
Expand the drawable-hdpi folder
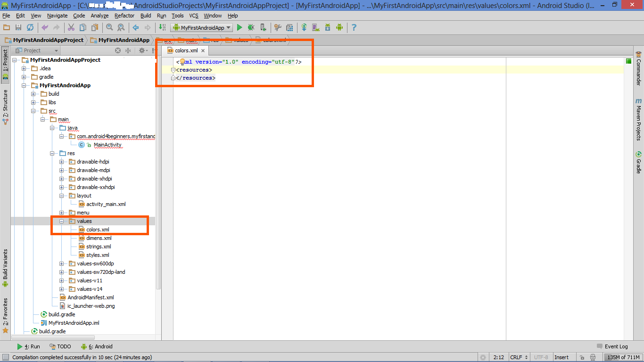pos(62,162)
